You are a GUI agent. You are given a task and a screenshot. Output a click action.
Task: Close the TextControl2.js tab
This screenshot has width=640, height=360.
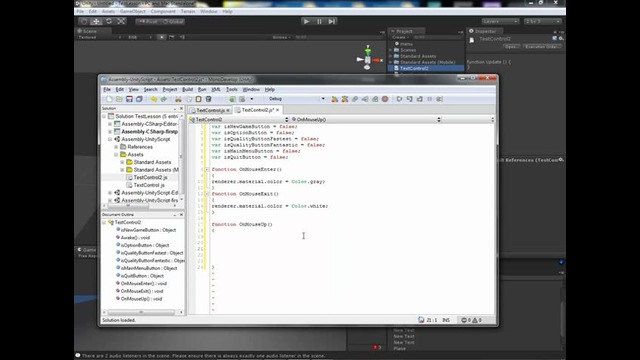click(x=278, y=110)
